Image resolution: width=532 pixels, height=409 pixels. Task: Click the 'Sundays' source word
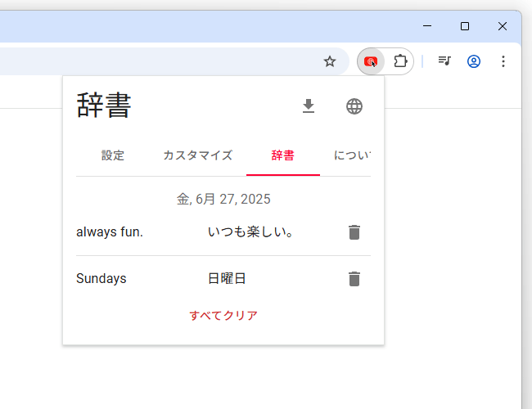(101, 278)
